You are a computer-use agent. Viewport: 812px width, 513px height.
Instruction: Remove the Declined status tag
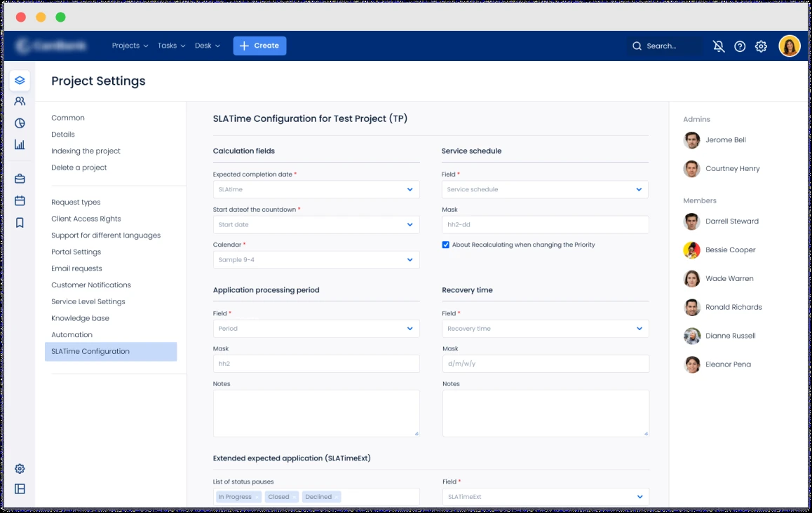[337, 497]
